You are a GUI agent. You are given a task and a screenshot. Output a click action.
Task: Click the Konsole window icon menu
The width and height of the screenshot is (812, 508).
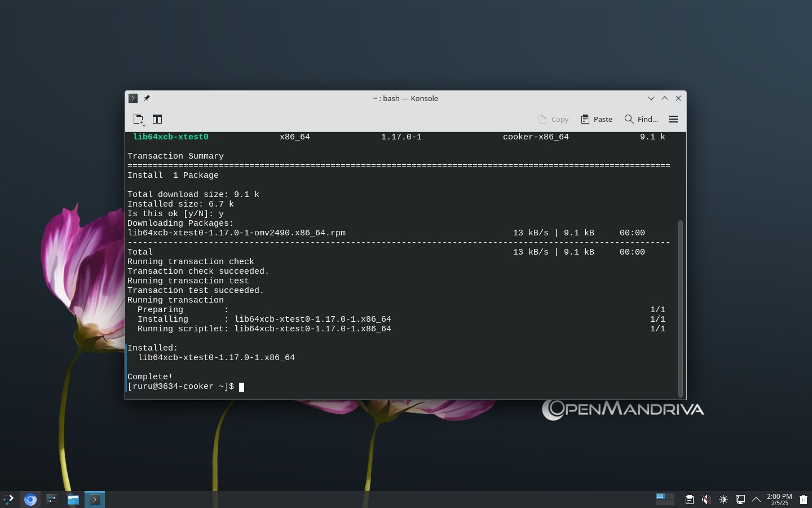coord(133,98)
